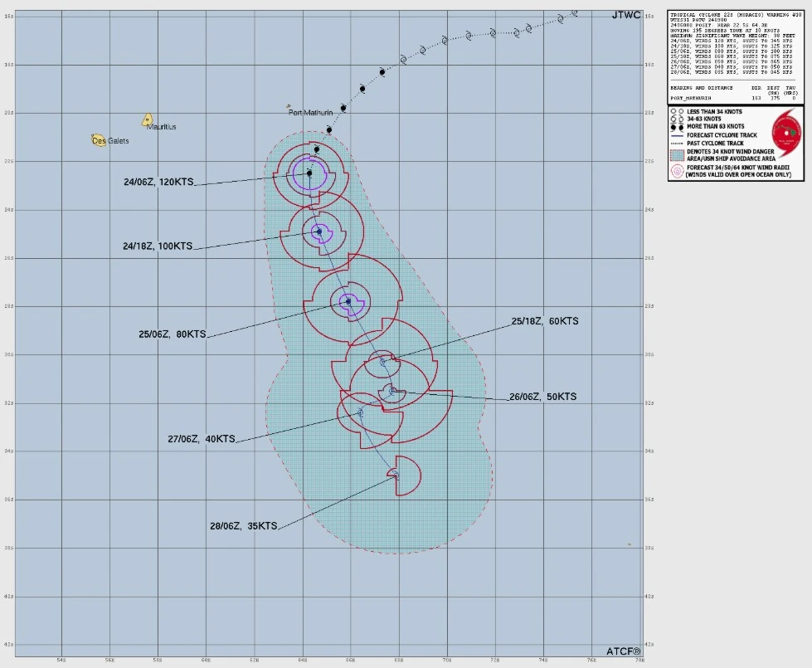
Task: Click the 'ATCF®' text in the map corner
Action: 624,651
